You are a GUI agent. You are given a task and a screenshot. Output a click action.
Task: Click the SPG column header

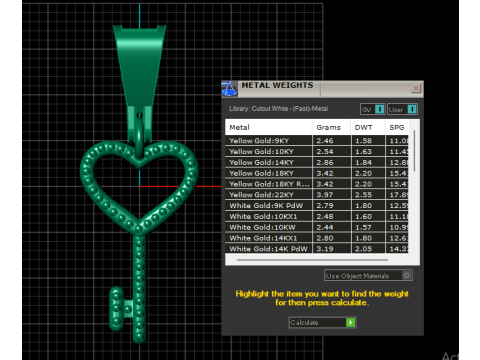point(397,127)
